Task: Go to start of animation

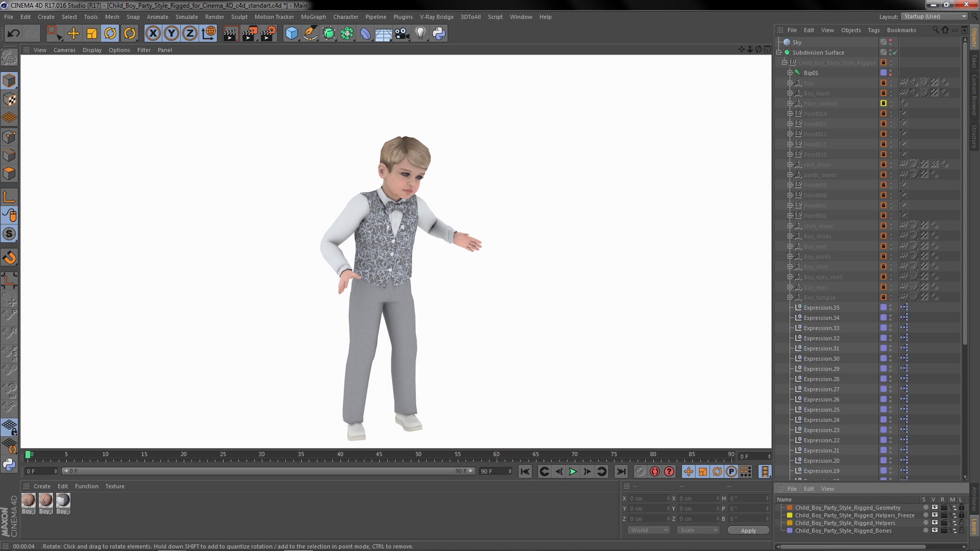Action: click(x=525, y=471)
